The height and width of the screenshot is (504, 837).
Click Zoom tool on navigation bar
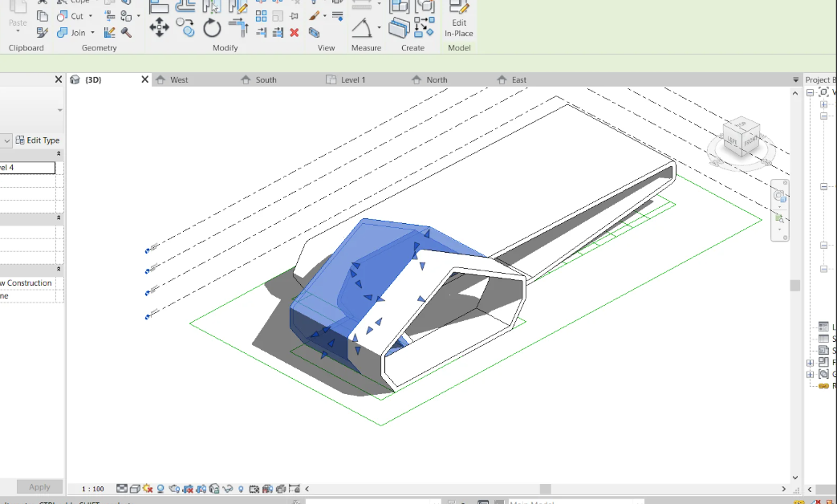click(x=779, y=219)
